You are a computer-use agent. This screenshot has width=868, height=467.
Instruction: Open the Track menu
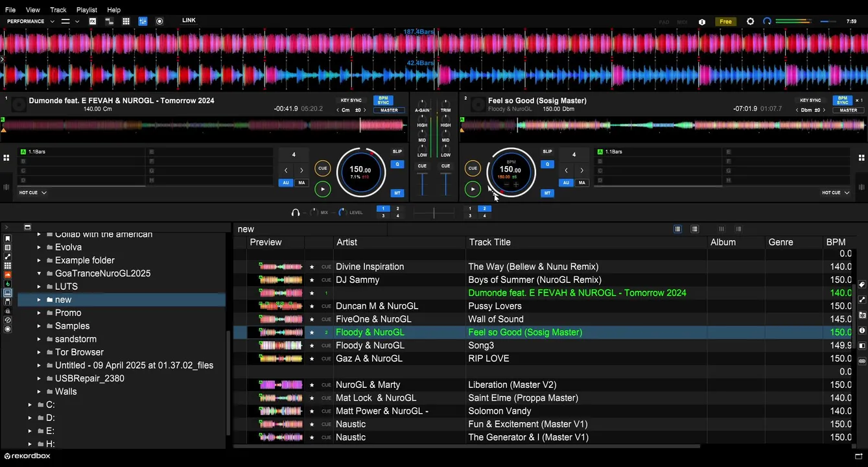pos(58,10)
